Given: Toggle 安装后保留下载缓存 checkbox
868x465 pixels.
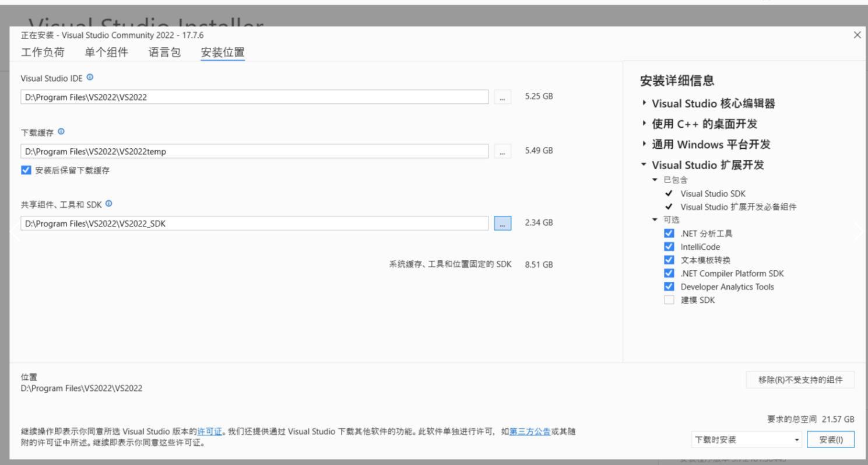Looking at the screenshot, I should (26, 170).
